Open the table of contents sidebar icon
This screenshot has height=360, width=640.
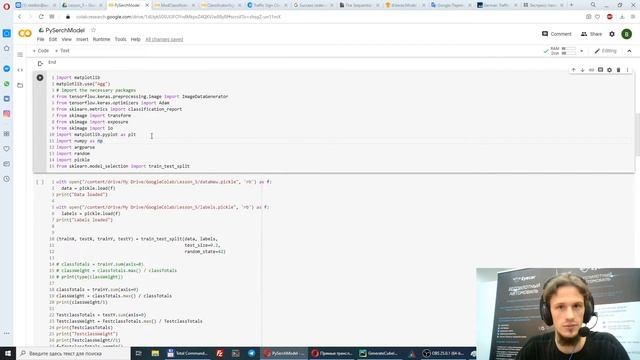(x=20, y=54)
